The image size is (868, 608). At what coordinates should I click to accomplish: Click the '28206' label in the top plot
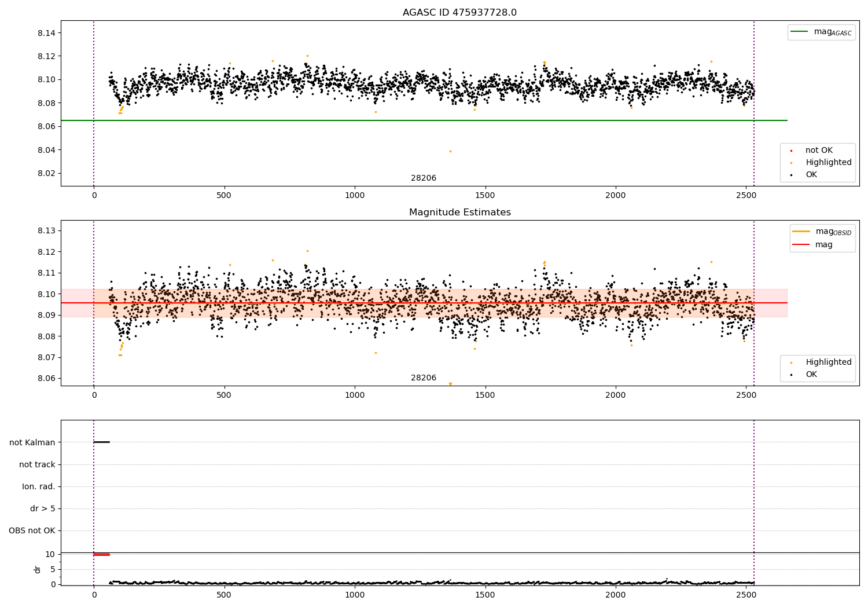point(424,178)
